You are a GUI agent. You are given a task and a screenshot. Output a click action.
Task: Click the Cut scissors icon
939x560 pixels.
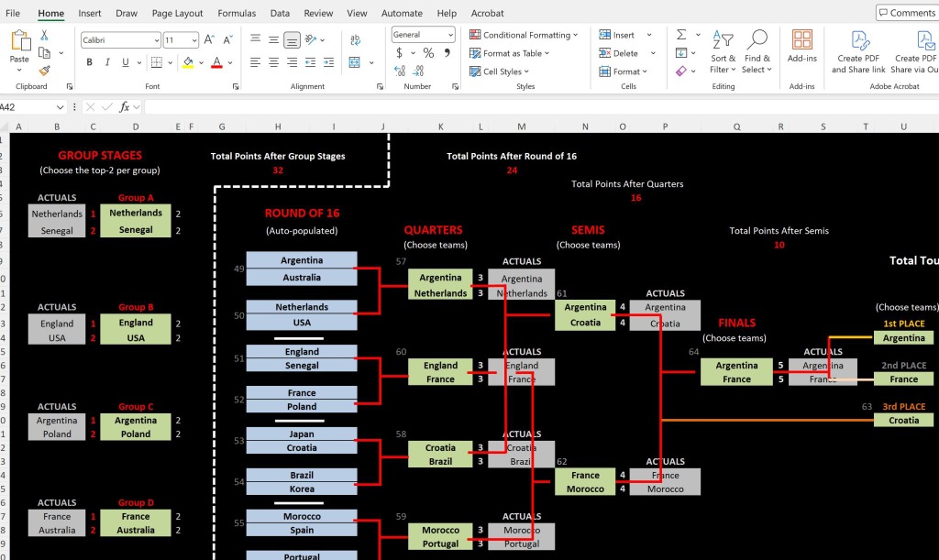[x=44, y=36]
